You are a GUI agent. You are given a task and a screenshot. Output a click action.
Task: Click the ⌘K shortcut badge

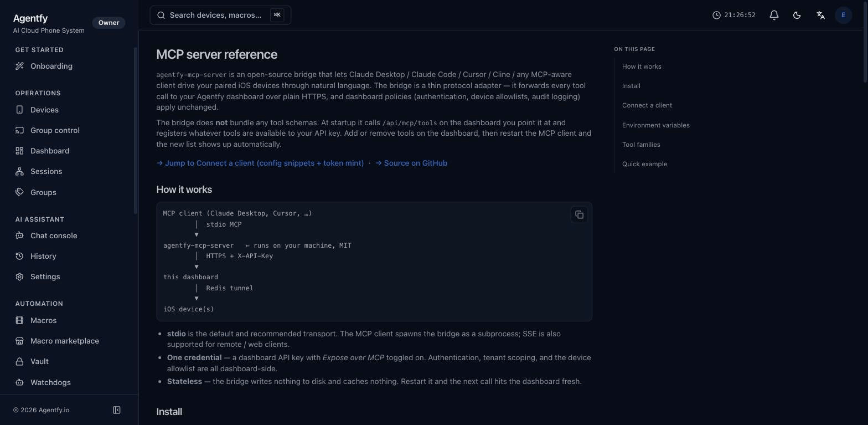(x=277, y=15)
